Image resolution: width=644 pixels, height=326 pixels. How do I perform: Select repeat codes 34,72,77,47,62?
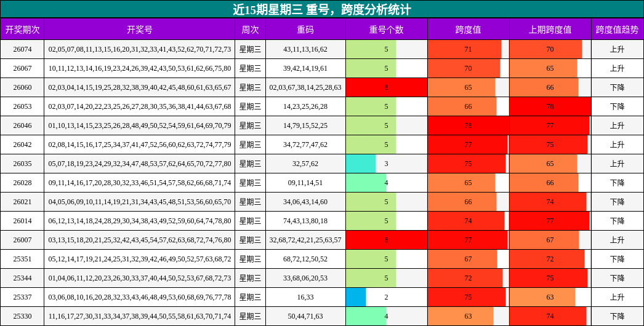click(305, 145)
